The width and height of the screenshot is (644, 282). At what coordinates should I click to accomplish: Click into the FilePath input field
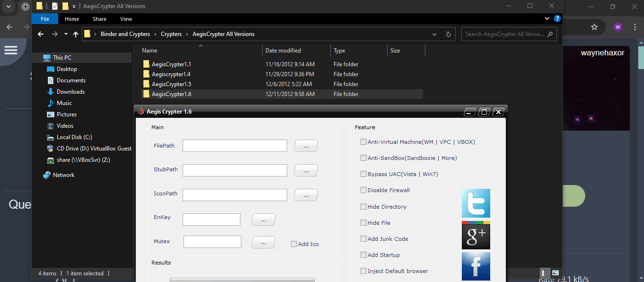point(235,146)
